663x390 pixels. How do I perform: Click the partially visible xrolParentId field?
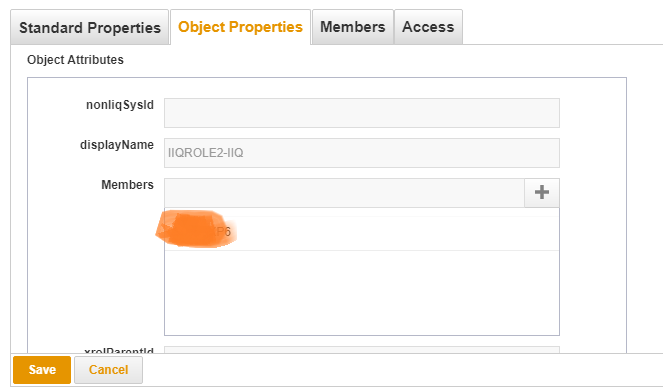pos(362,349)
